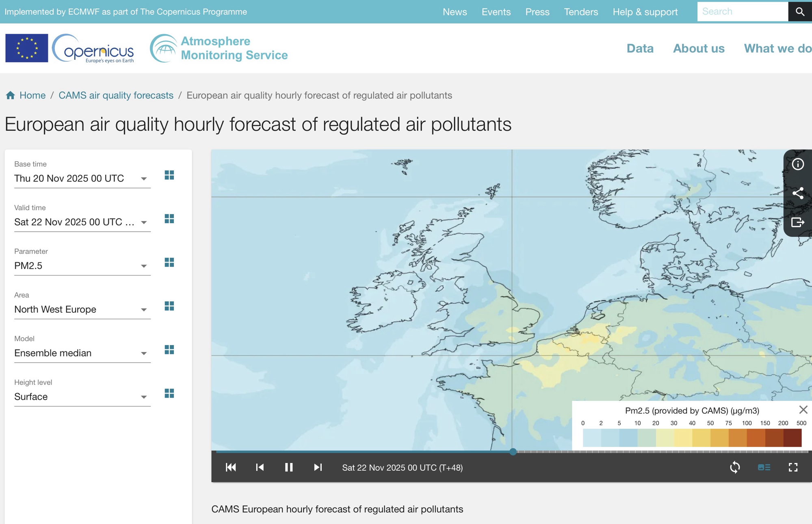The image size is (812, 524).
Task: Open the About us menu
Action: coord(698,48)
